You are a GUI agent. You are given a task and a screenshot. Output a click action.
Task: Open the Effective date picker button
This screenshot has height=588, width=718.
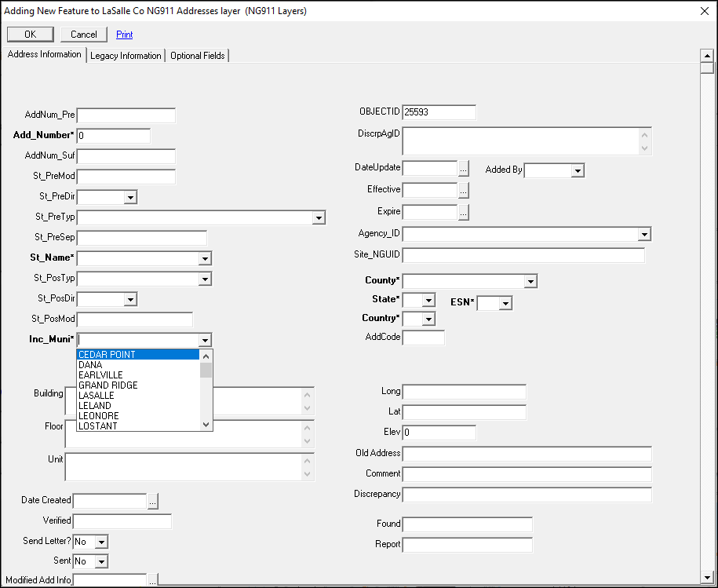point(464,191)
